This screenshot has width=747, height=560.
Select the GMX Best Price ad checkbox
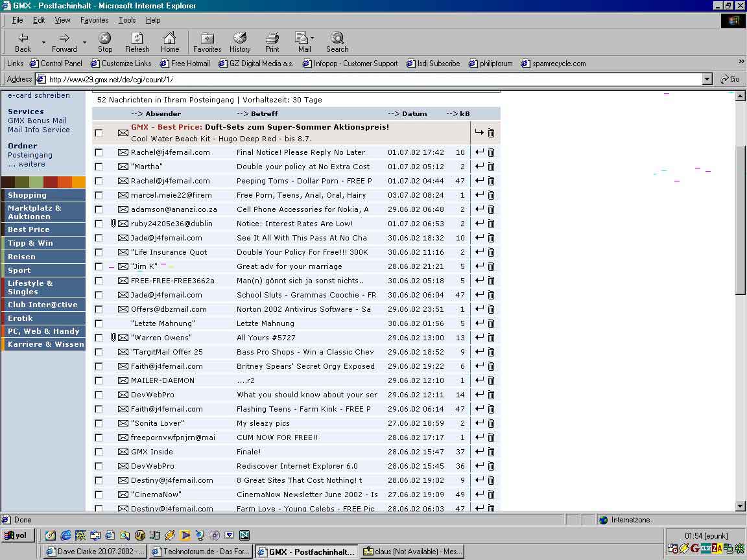point(99,133)
